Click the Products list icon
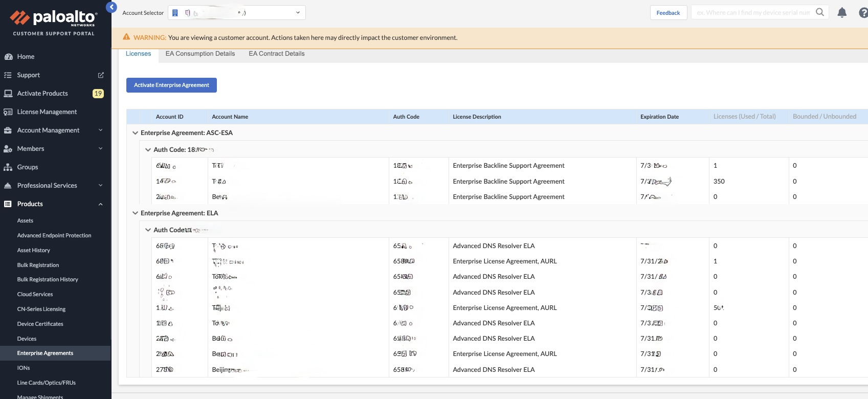The image size is (868, 399). (8, 204)
